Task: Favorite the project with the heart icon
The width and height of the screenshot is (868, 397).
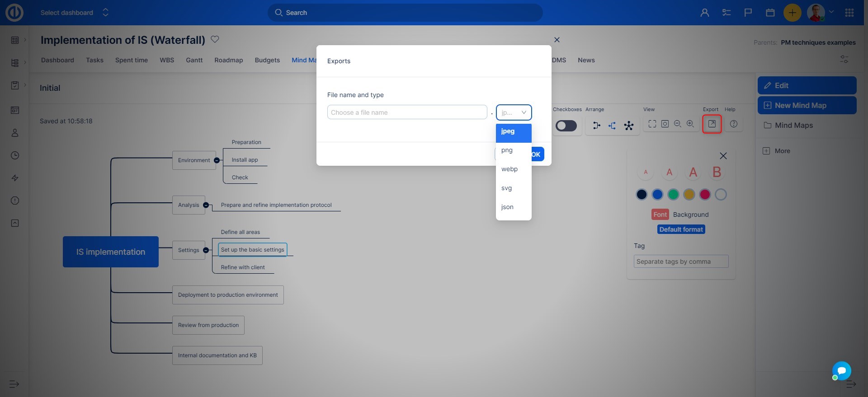Action: click(215, 39)
